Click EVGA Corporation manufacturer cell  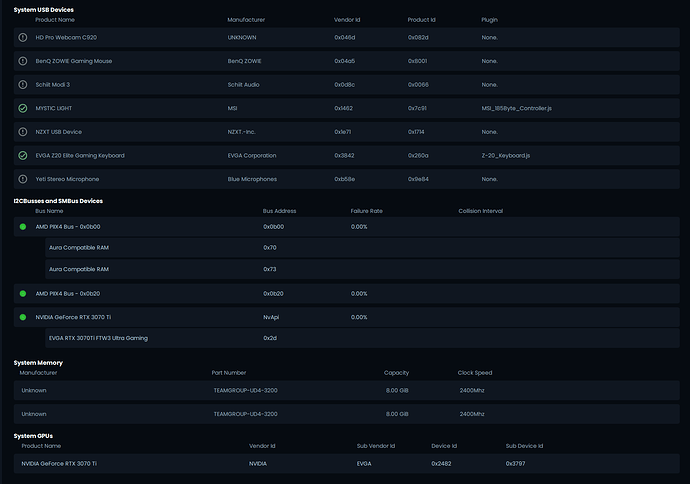click(x=252, y=155)
